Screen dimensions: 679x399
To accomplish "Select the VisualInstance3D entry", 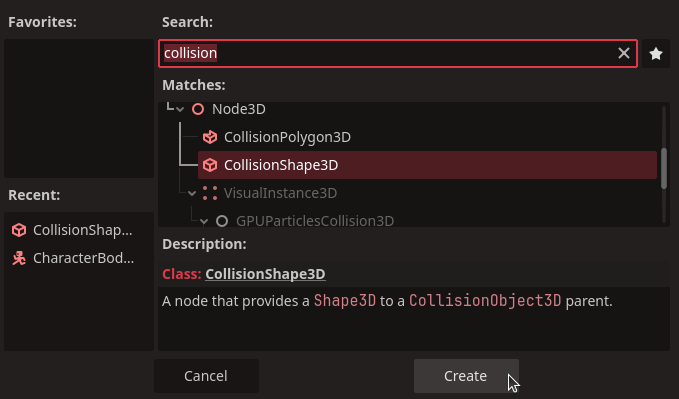I will click(x=280, y=193).
